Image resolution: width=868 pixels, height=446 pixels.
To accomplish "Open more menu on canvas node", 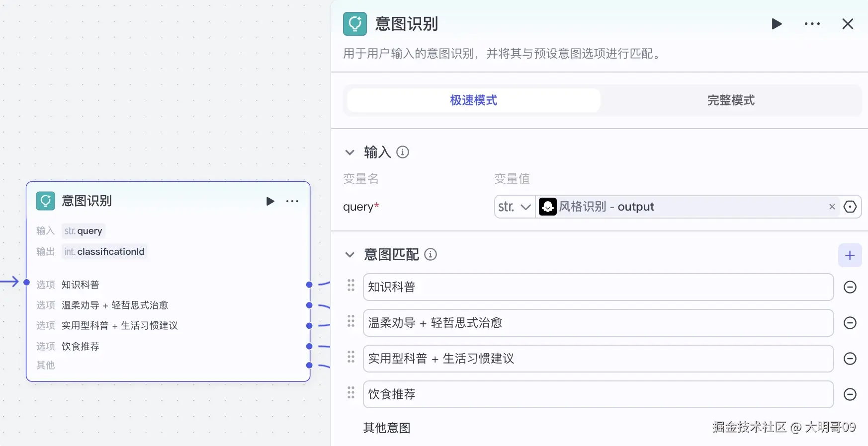I will pyautogui.click(x=292, y=201).
